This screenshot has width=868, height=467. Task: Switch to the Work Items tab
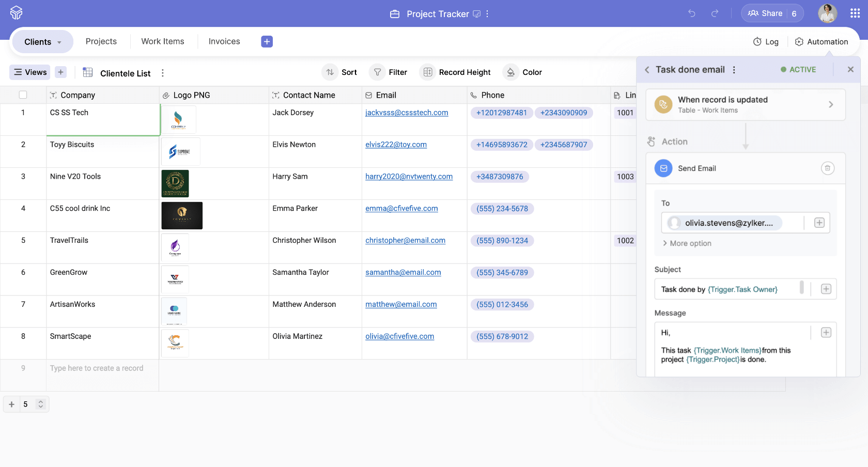pos(163,41)
